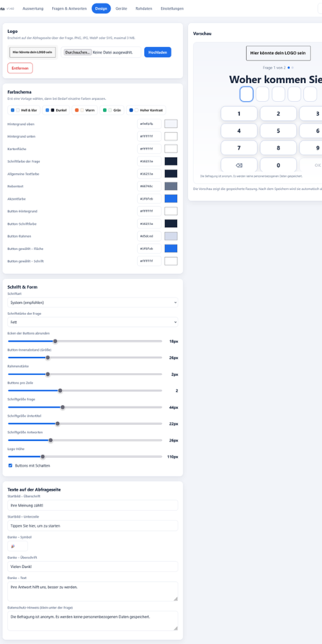Click the Durchsuchen file button
The height and width of the screenshot is (644, 322).
(x=78, y=52)
